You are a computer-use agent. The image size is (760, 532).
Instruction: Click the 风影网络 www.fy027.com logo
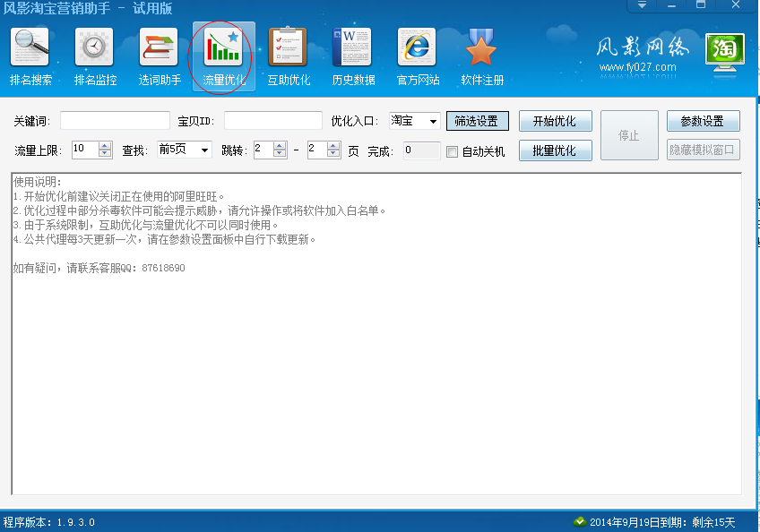pos(642,55)
